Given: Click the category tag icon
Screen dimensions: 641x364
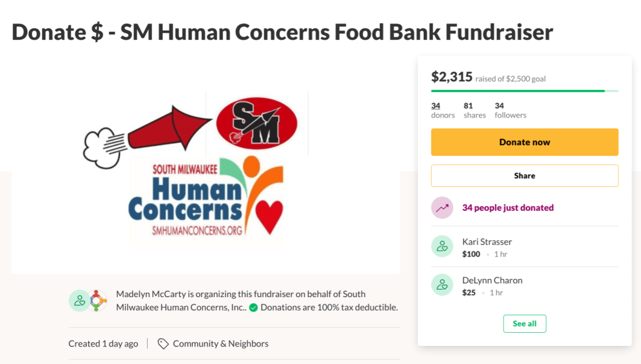Looking at the screenshot, I should coord(163,343).
